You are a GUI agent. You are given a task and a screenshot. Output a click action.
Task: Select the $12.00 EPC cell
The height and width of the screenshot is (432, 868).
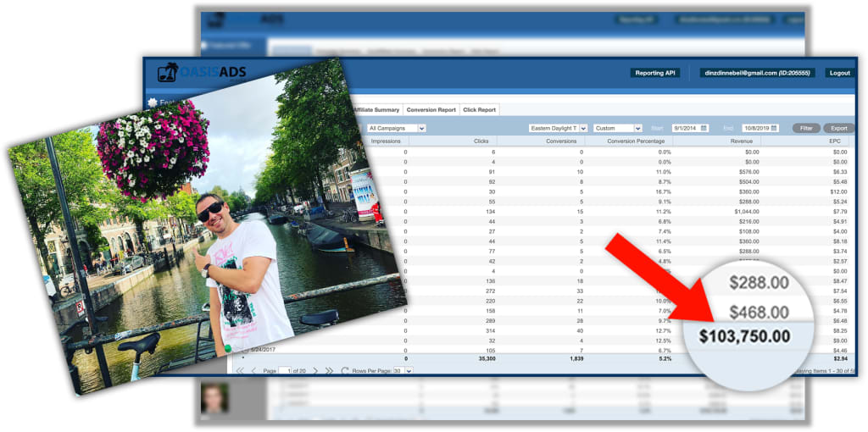[839, 192]
